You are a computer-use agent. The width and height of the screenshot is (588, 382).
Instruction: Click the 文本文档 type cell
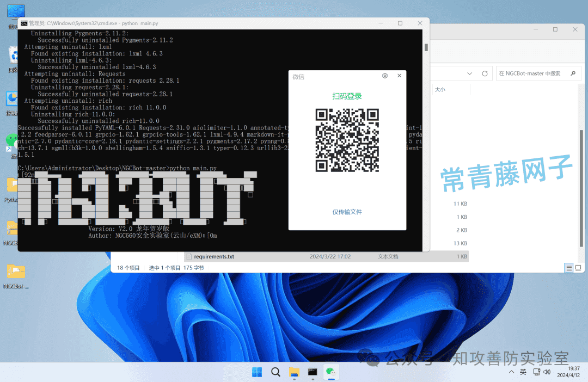pos(388,257)
